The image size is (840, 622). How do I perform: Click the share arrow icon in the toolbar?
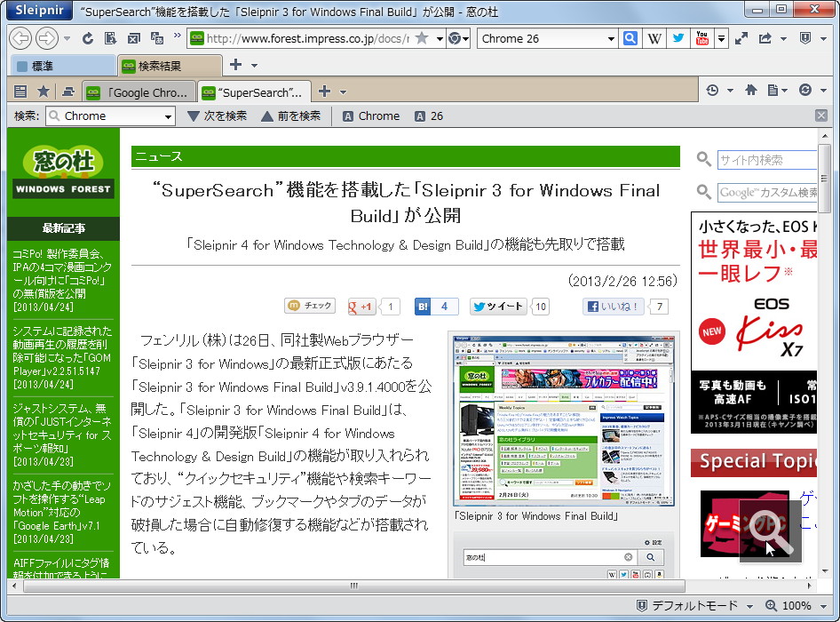[765, 38]
